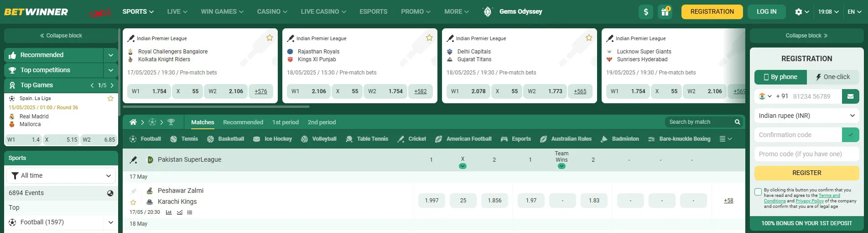The image size is (868, 233).
Task: Click the confirmation code checkmark button
Action: (x=850, y=135)
